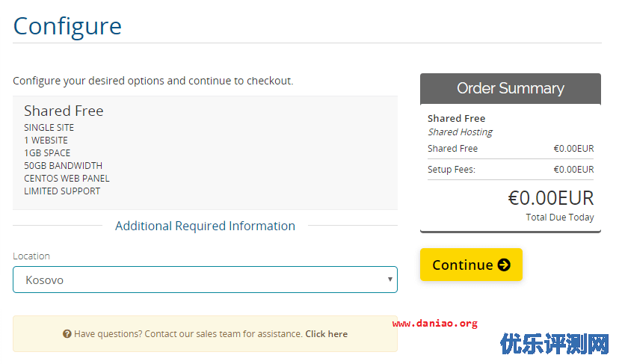Screen dimensions: 619x364
Task: Click the €0.00EUR total due amount
Action: click(550, 198)
